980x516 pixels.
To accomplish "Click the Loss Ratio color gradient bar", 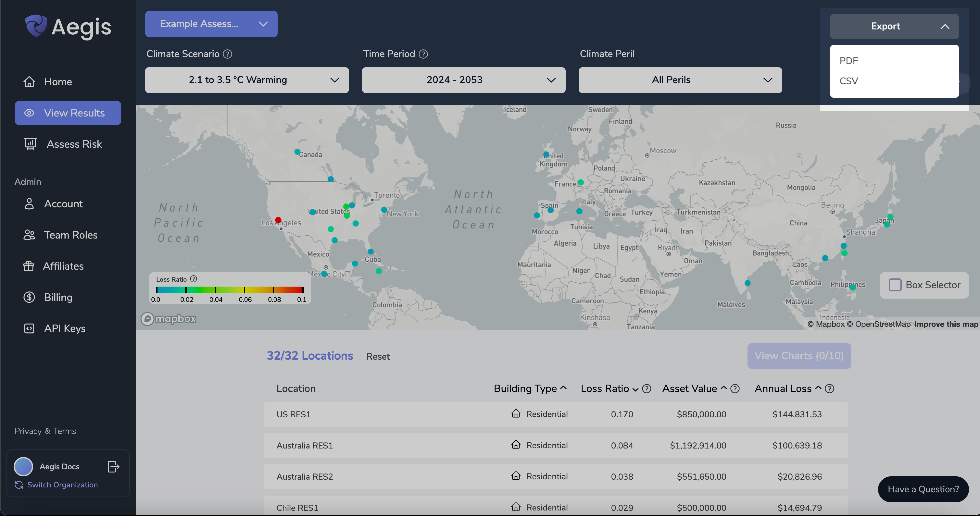I will tap(230, 290).
